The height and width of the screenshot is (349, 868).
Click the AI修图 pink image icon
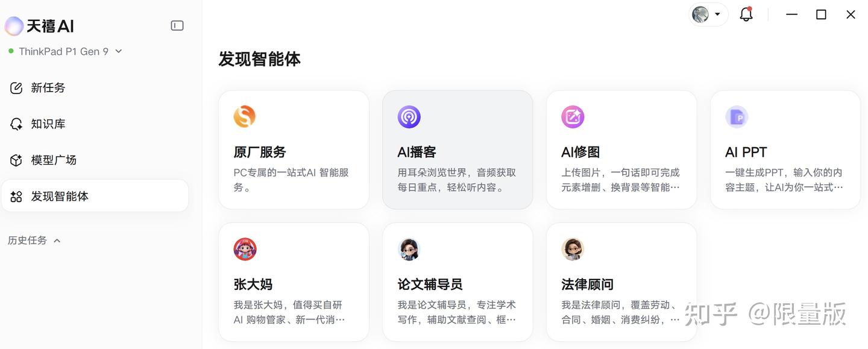tap(573, 116)
